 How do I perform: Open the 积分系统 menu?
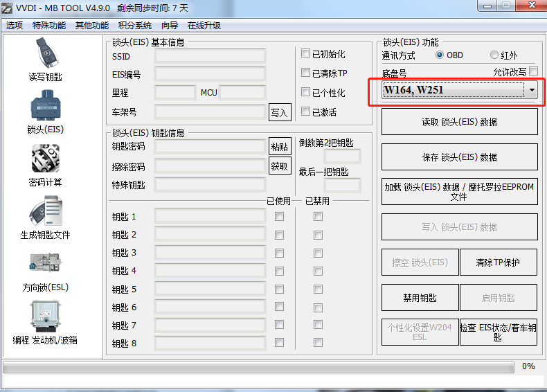pos(135,26)
